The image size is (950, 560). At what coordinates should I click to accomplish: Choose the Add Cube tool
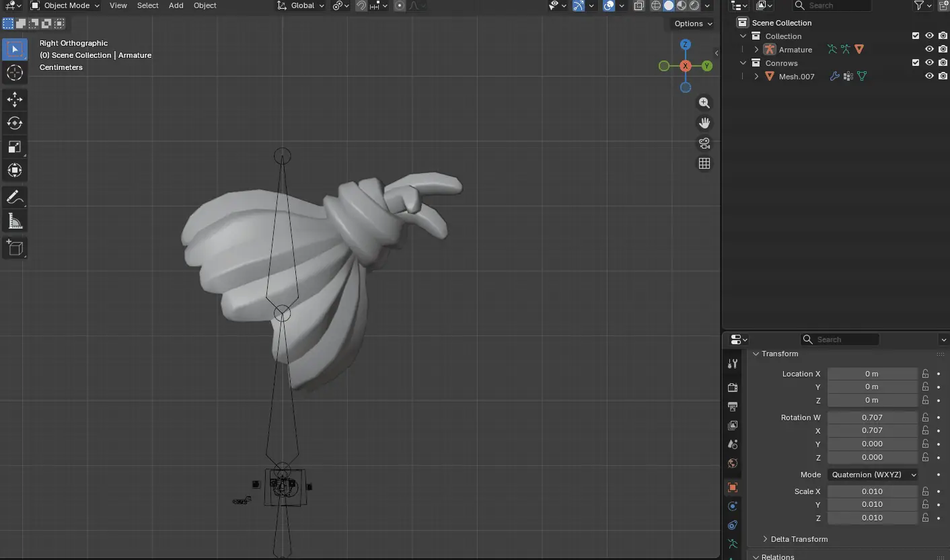coord(14,248)
